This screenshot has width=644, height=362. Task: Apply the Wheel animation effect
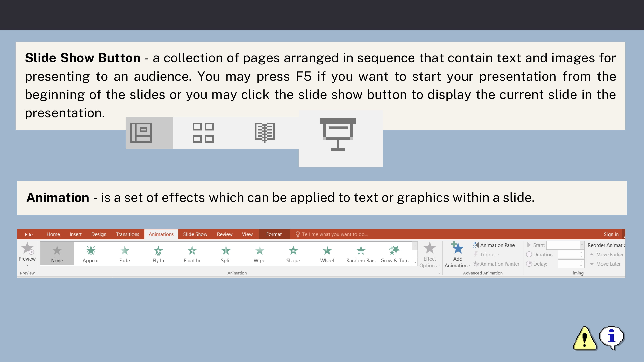[327, 254]
